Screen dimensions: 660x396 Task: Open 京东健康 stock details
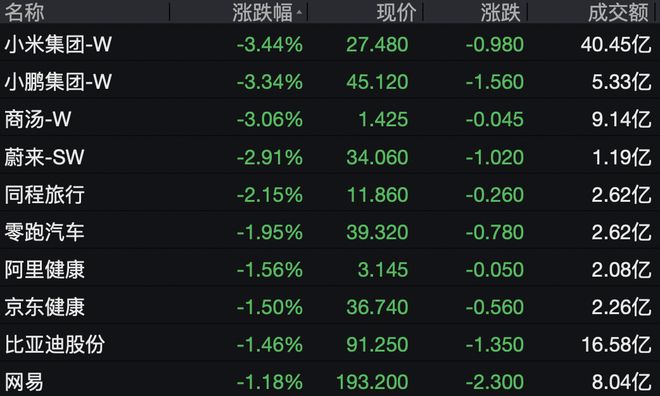(x=330, y=306)
